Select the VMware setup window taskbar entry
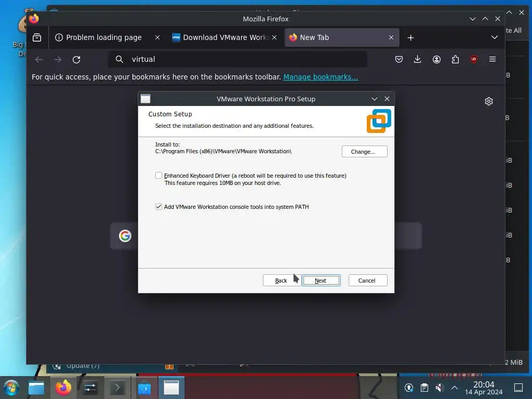 pyautogui.click(x=171, y=388)
